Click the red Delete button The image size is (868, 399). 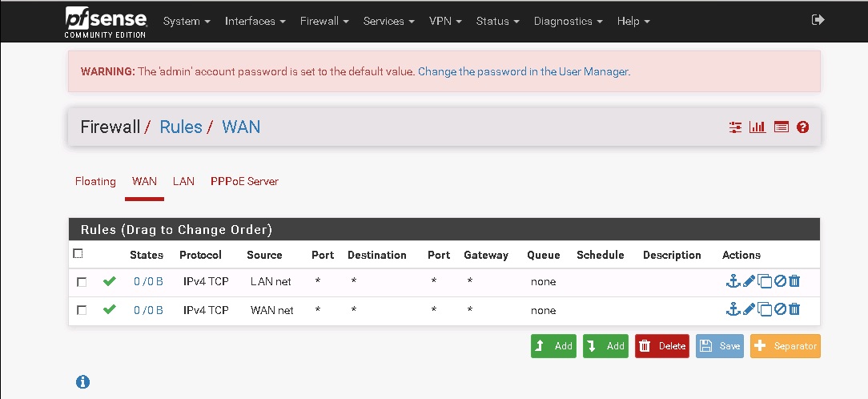[662, 346]
